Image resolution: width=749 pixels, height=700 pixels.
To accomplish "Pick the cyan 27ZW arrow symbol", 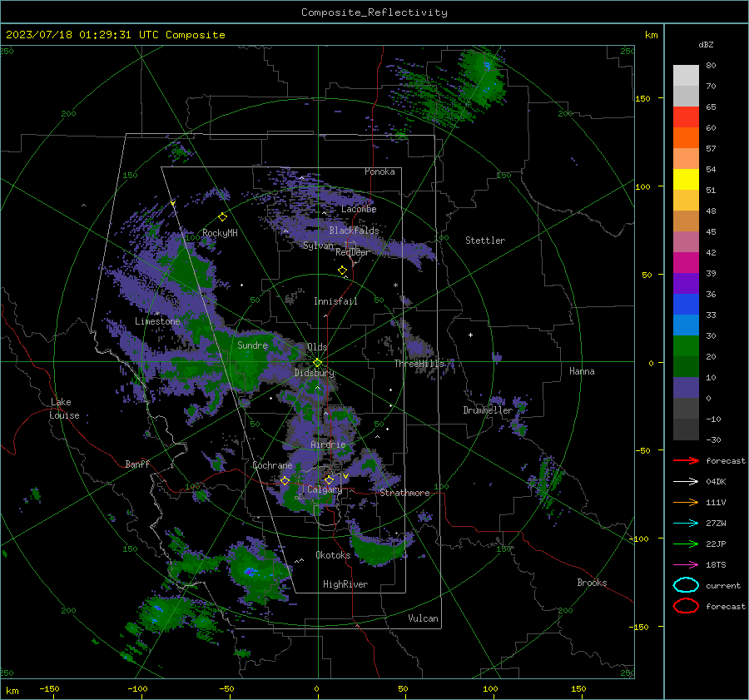I will pos(686,524).
